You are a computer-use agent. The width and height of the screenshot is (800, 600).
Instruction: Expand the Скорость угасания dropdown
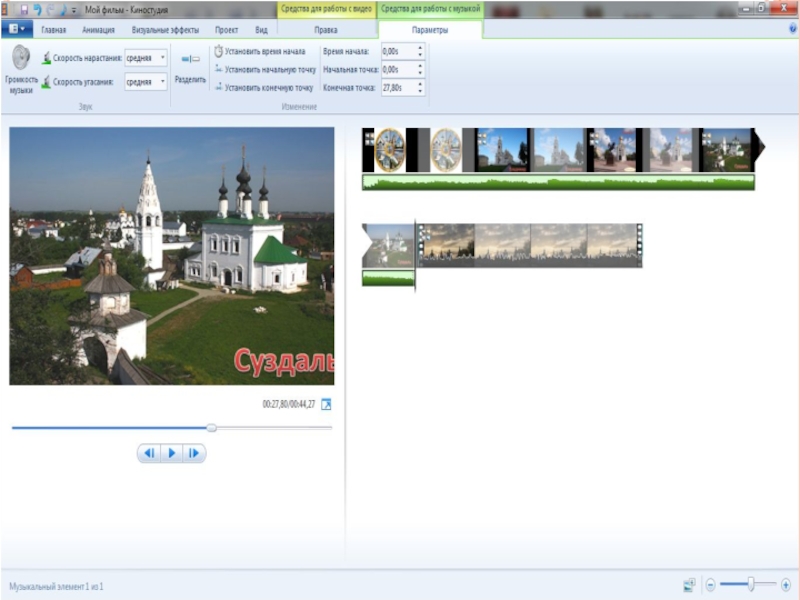[162, 82]
